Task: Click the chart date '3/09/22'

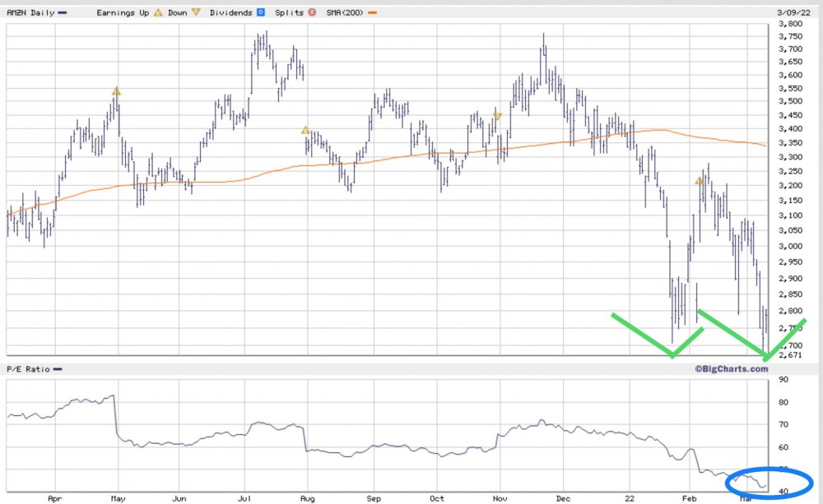Action: [793, 12]
